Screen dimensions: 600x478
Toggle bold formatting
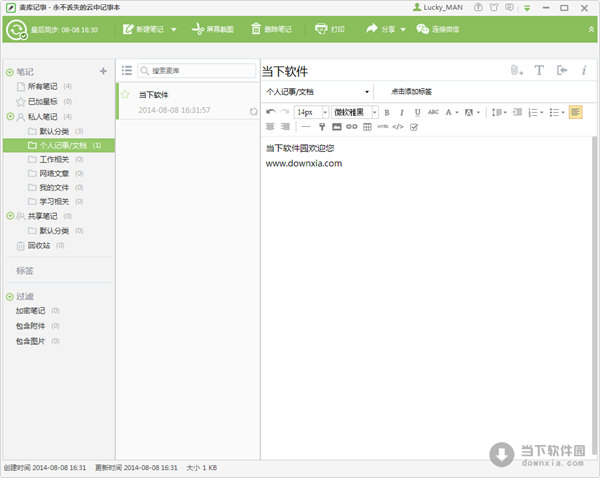tap(388, 112)
